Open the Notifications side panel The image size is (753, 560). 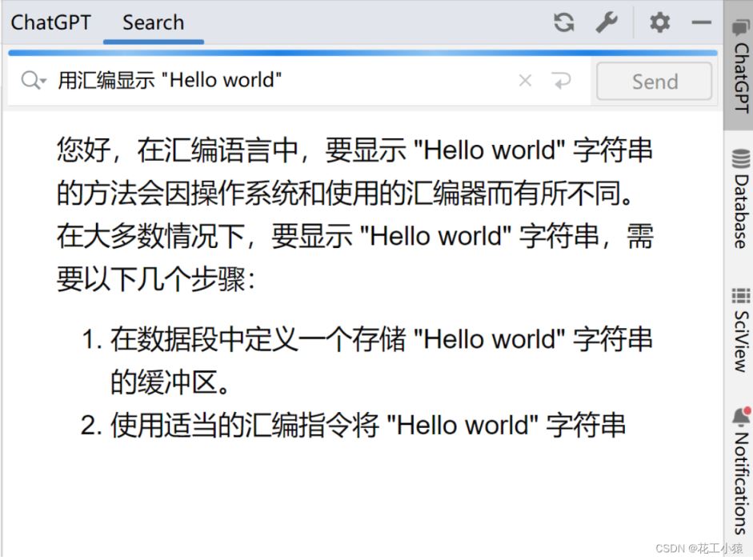pos(740,470)
